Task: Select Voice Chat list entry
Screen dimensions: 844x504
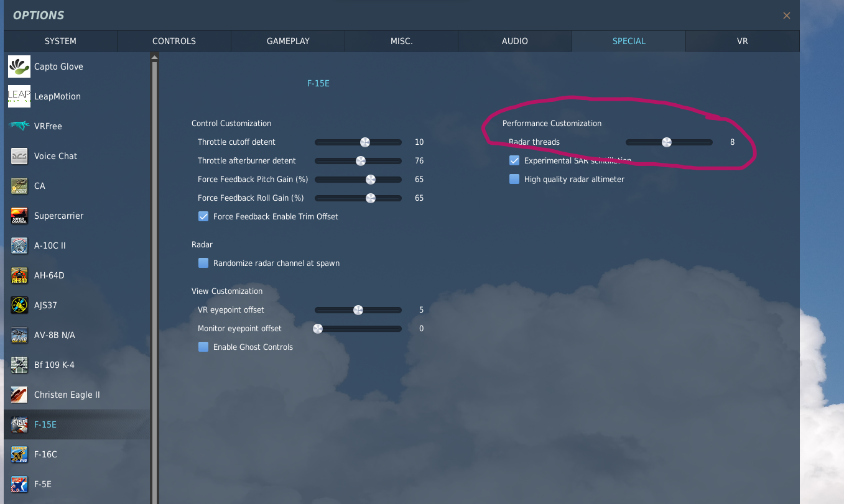Action: click(77, 156)
